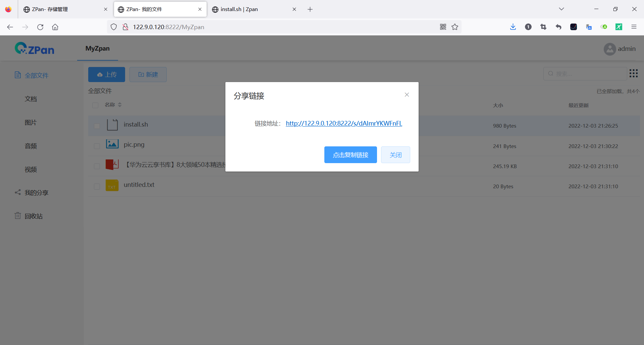Toggle the select-all files checkbox

95,105
